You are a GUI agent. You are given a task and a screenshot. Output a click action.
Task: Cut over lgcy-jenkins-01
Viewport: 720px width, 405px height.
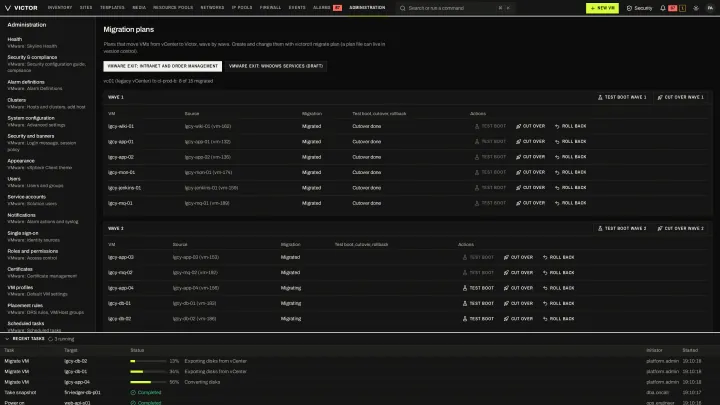530,188
